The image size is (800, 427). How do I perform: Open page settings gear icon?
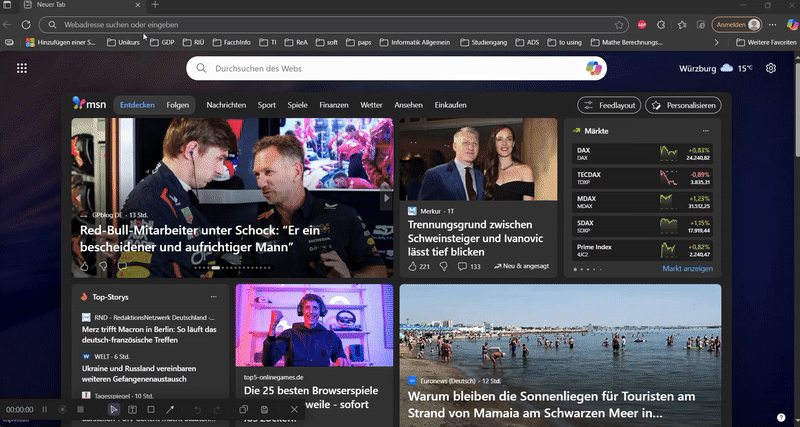[771, 68]
